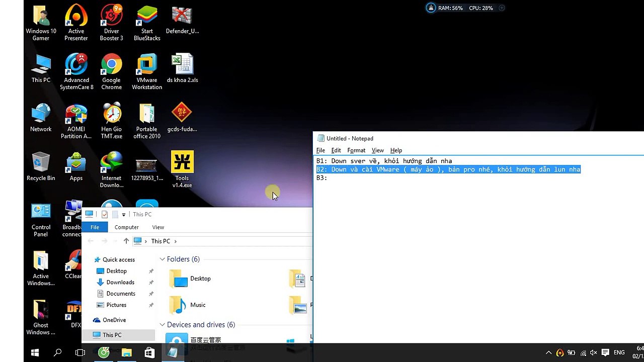Click the RAM cleaner broom icon

pos(431,8)
